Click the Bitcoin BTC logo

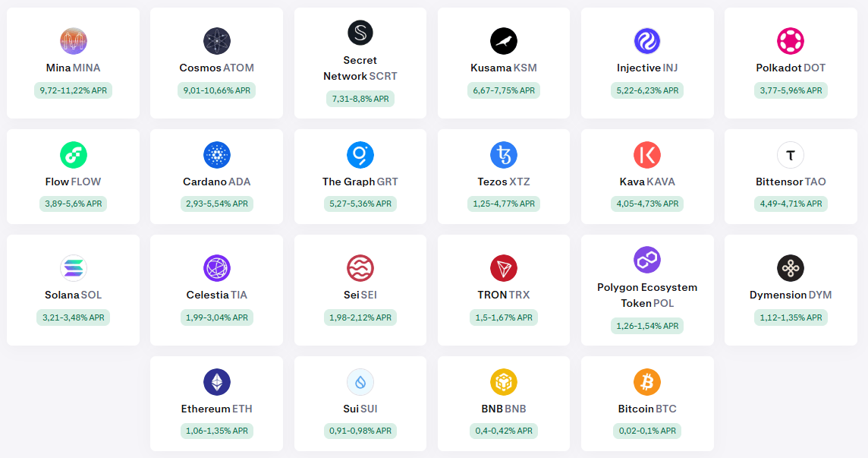(646, 382)
